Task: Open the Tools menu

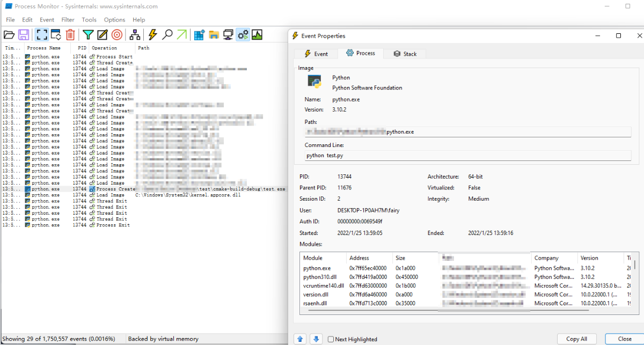Action: pyautogui.click(x=89, y=20)
